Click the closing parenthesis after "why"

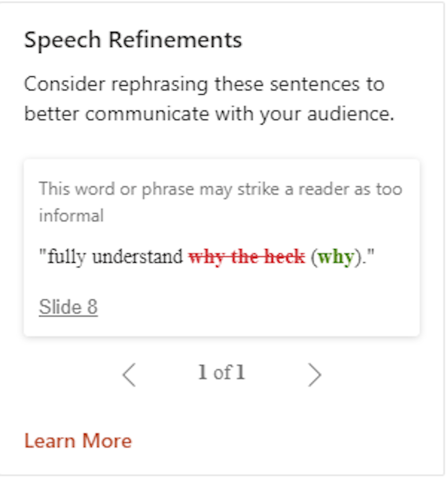tap(358, 257)
